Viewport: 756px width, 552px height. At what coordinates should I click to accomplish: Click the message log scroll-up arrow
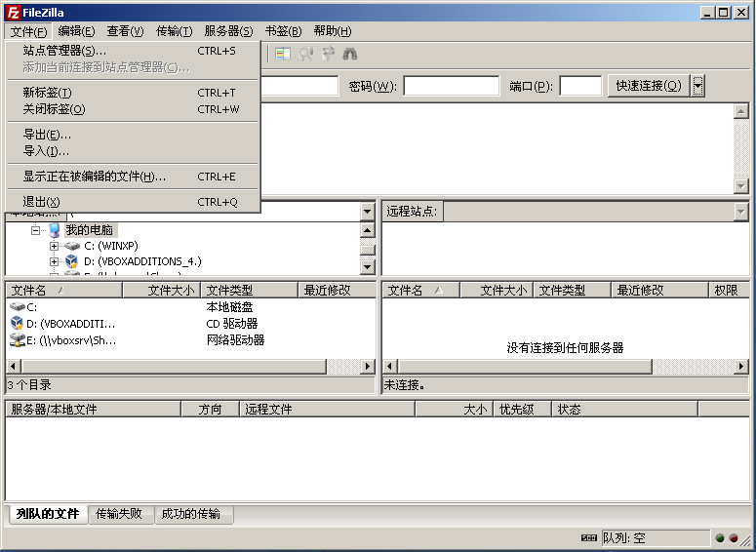pos(741,111)
